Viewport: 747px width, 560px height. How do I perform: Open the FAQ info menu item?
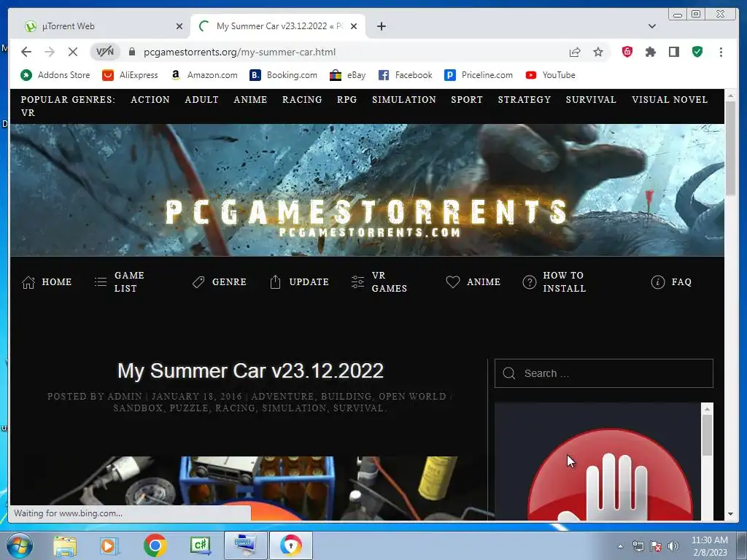click(x=671, y=282)
